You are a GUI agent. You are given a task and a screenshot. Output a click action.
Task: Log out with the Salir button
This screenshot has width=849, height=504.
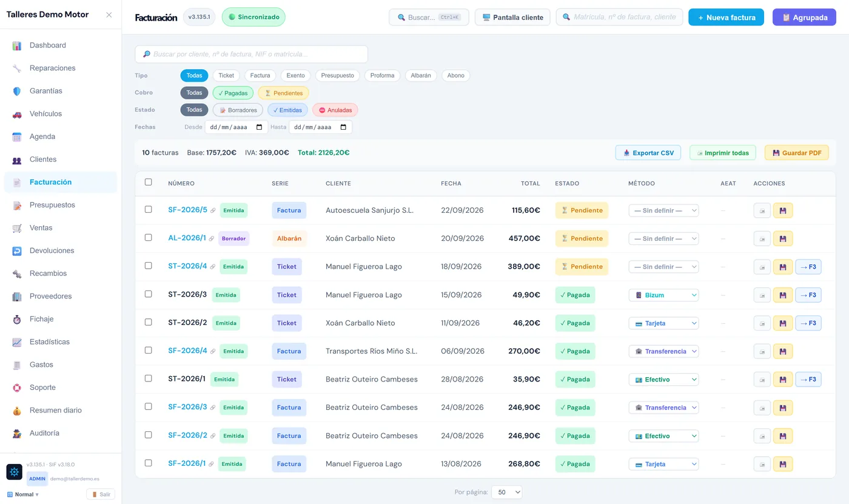(x=101, y=494)
